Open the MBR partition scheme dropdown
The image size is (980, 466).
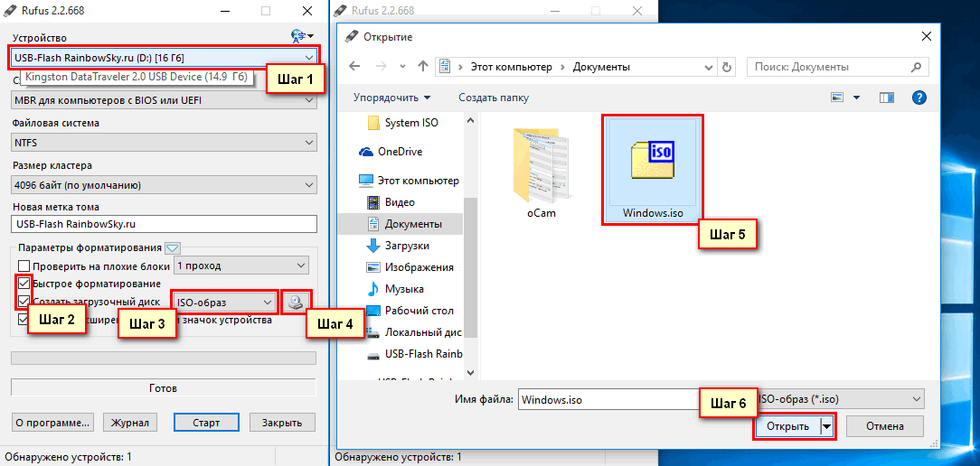[165, 100]
